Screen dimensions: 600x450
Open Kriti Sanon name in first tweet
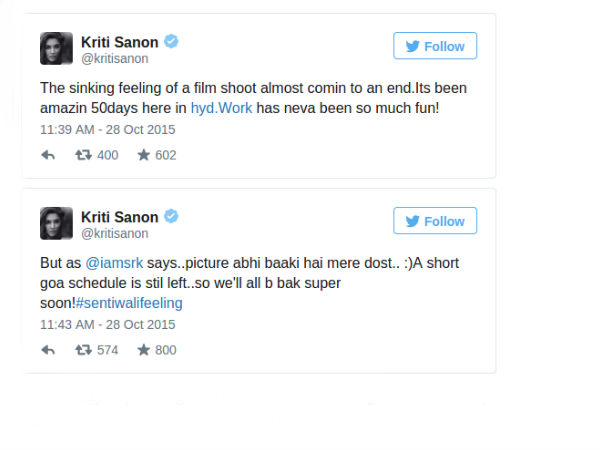click(119, 41)
